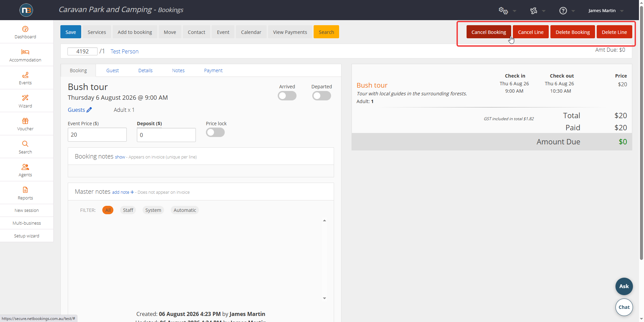Click the Cancel Line button
The height and width of the screenshot is (322, 644).
point(531,32)
